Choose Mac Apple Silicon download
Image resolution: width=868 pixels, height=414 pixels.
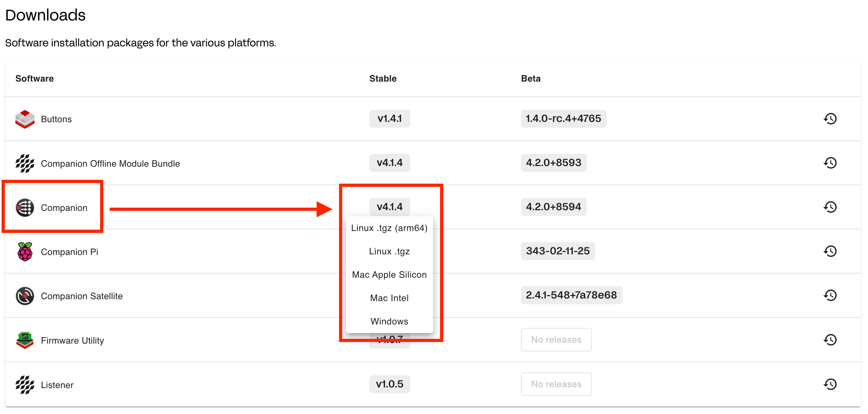click(389, 275)
